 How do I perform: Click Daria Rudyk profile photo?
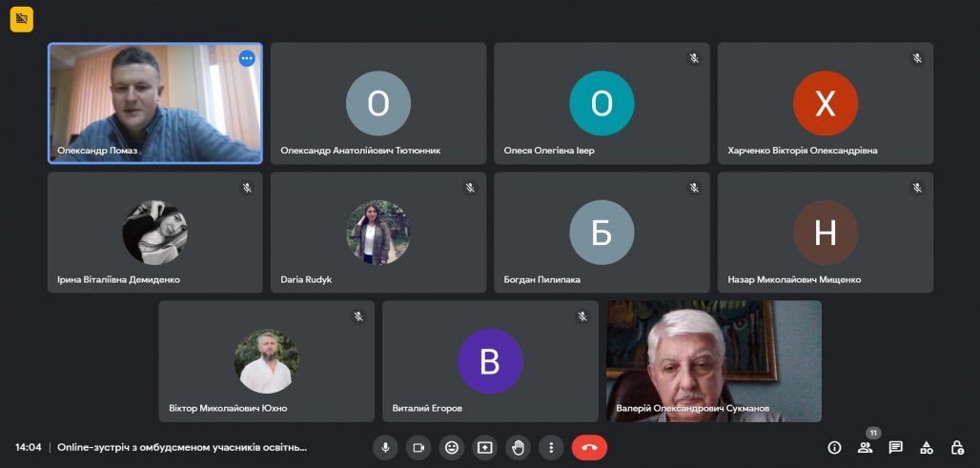point(378,233)
